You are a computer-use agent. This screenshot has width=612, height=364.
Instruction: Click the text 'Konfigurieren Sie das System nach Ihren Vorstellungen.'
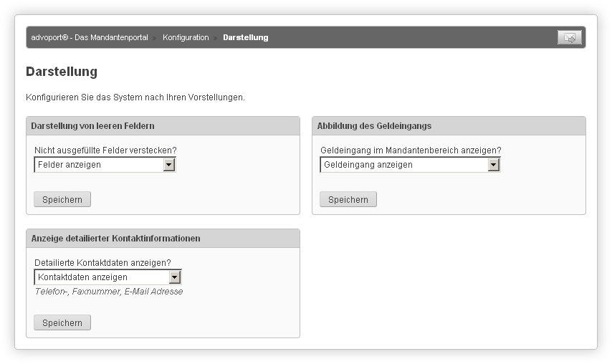(x=135, y=97)
